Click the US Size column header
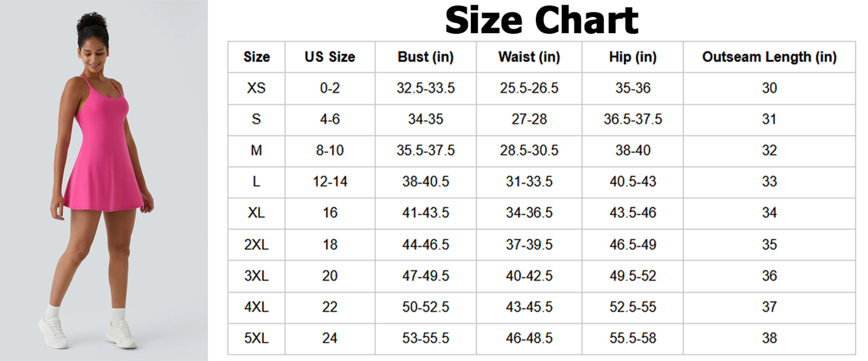The width and height of the screenshot is (868, 361). pos(330,57)
